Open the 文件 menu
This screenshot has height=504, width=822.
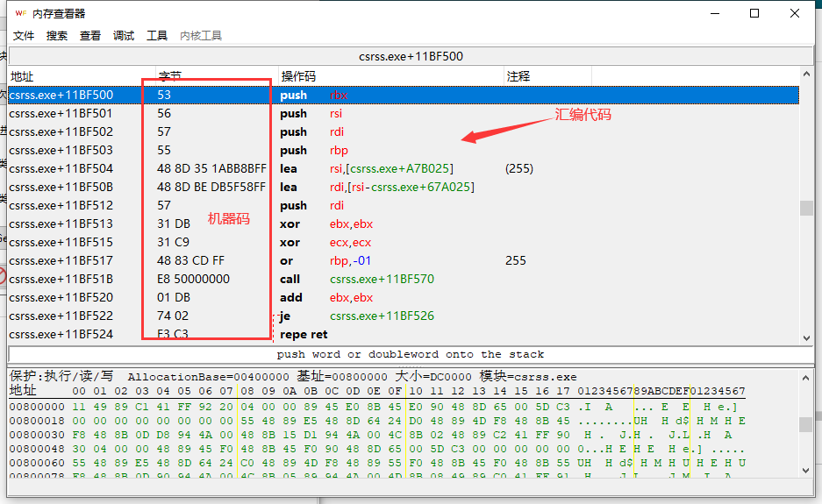(24, 36)
